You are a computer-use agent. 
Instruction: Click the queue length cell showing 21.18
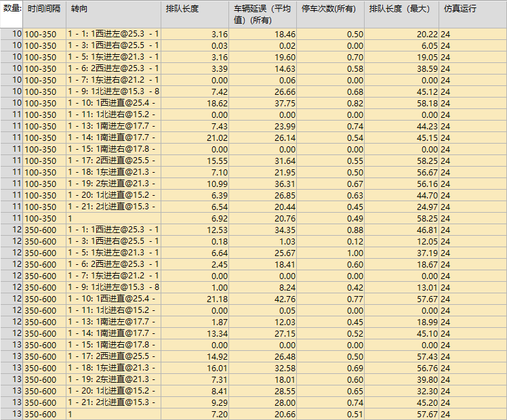click(195, 299)
